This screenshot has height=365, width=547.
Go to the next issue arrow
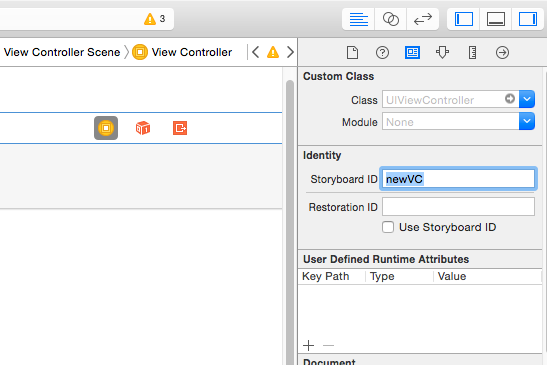tap(290, 52)
